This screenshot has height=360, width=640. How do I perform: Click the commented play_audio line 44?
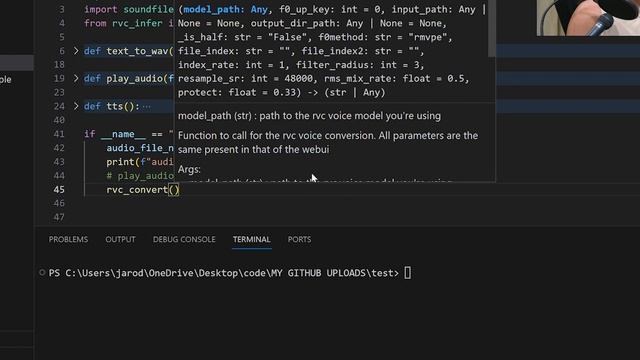(x=140, y=176)
